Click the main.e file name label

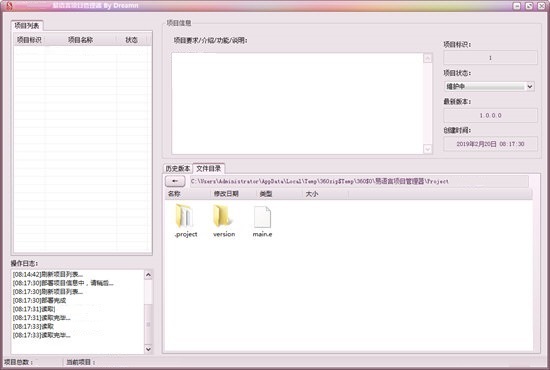click(262, 234)
